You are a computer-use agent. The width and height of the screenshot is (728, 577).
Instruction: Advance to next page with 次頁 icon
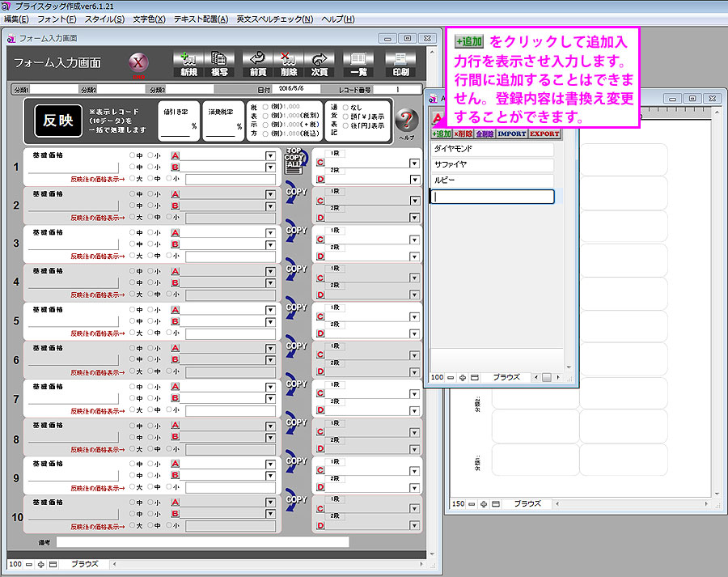point(319,63)
